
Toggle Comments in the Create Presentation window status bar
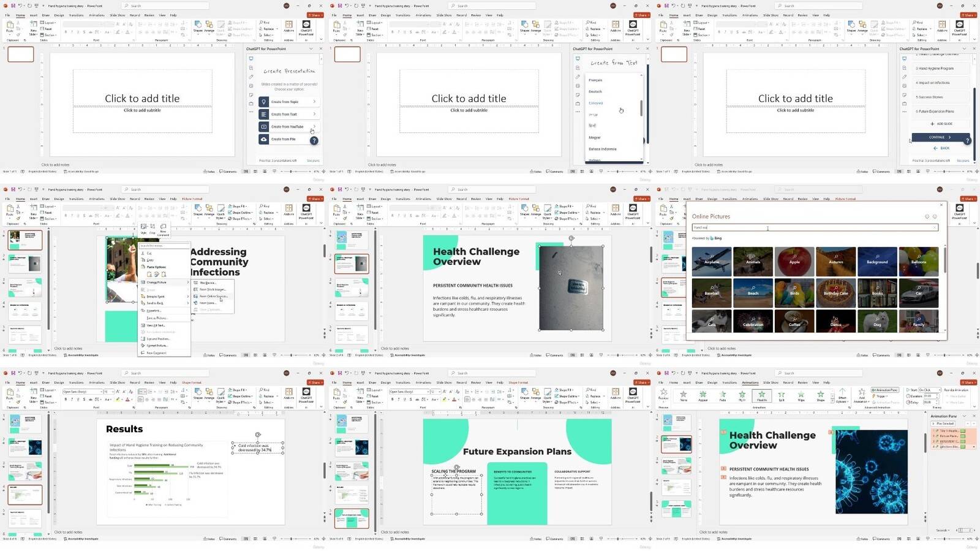(x=228, y=172)
